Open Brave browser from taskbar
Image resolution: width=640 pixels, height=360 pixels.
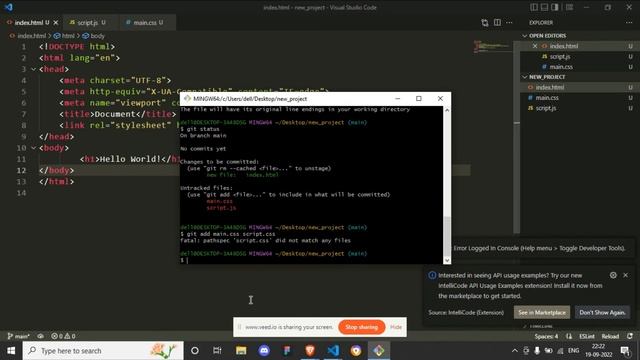point(310,351)
